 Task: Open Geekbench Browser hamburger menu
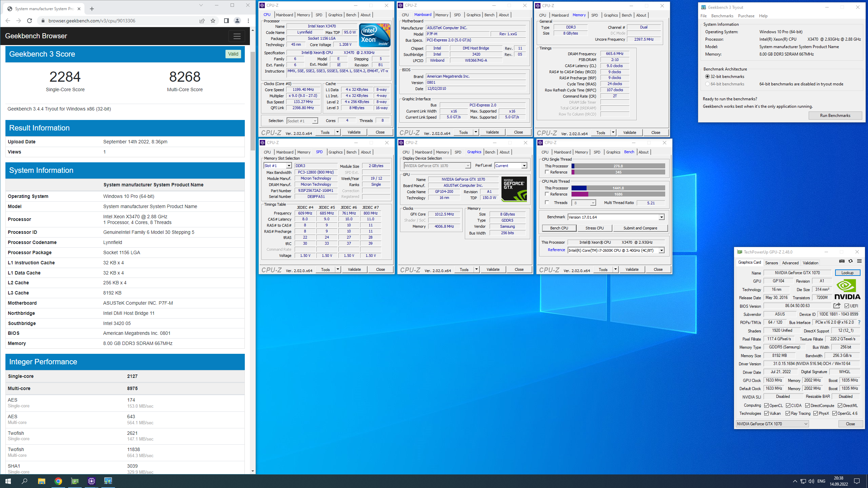tap(237, 36)
